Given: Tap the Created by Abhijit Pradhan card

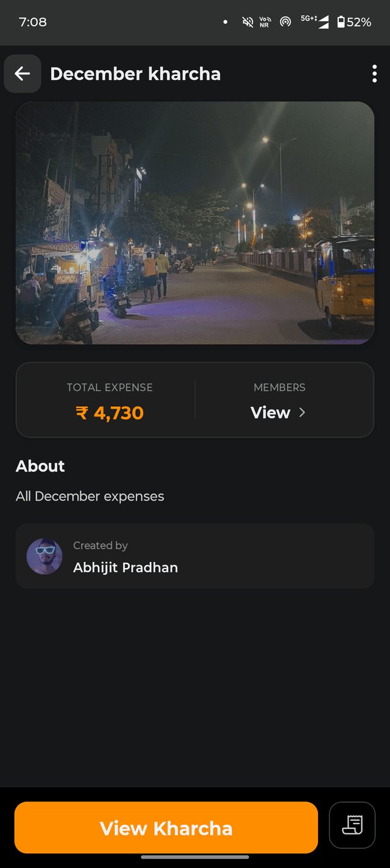Looking at the screenshot, I should 195,556.
